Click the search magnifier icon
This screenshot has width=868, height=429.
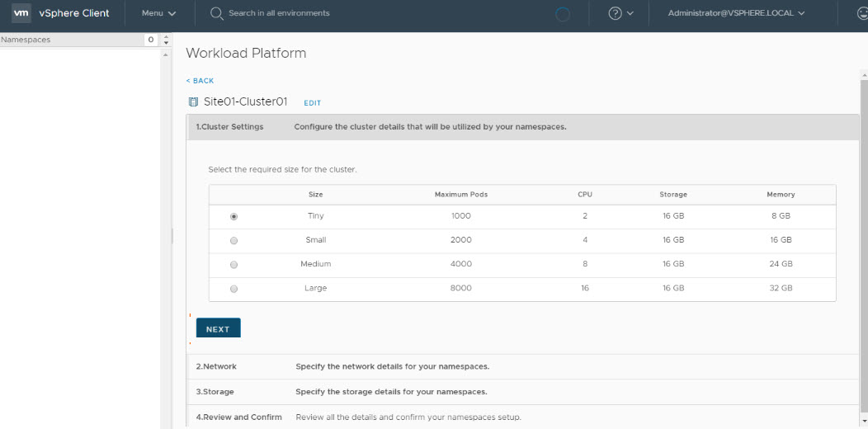tap(216, 13)
